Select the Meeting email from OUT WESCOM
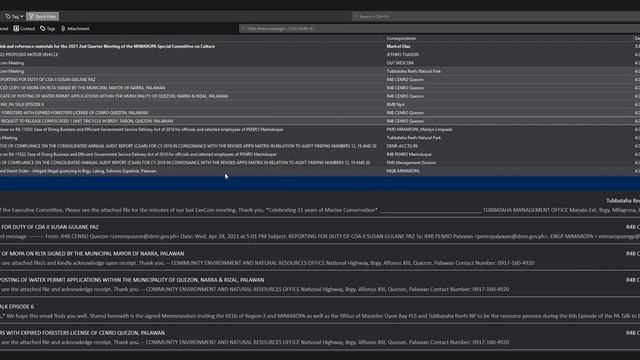The image size is (640, 360). [320, 63]
